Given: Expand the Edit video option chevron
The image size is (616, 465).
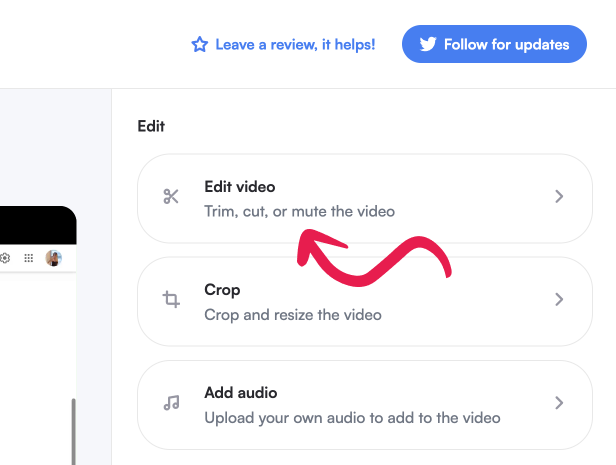Looking at the screenshot, I should click(559, 197).
